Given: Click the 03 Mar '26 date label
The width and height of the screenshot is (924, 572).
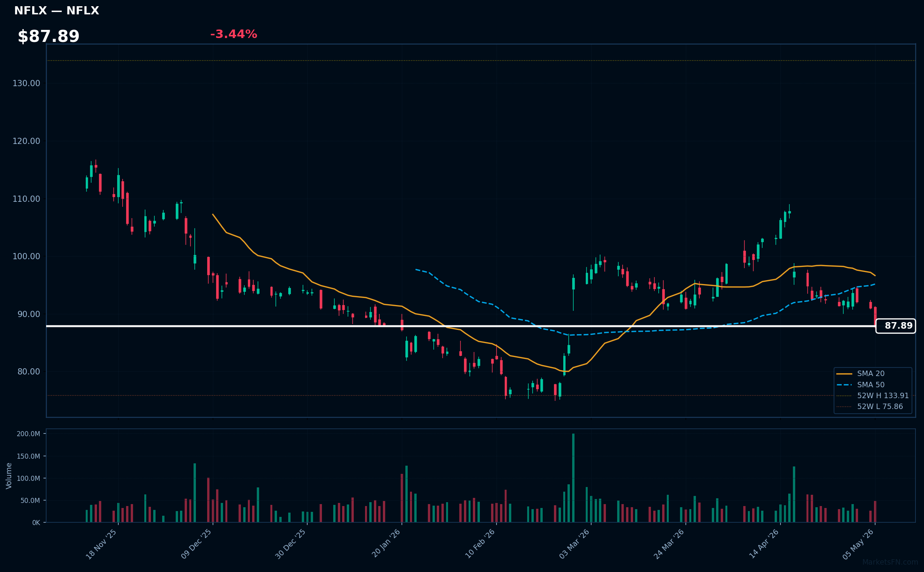Looking at the screenshot, I should 574,544.
